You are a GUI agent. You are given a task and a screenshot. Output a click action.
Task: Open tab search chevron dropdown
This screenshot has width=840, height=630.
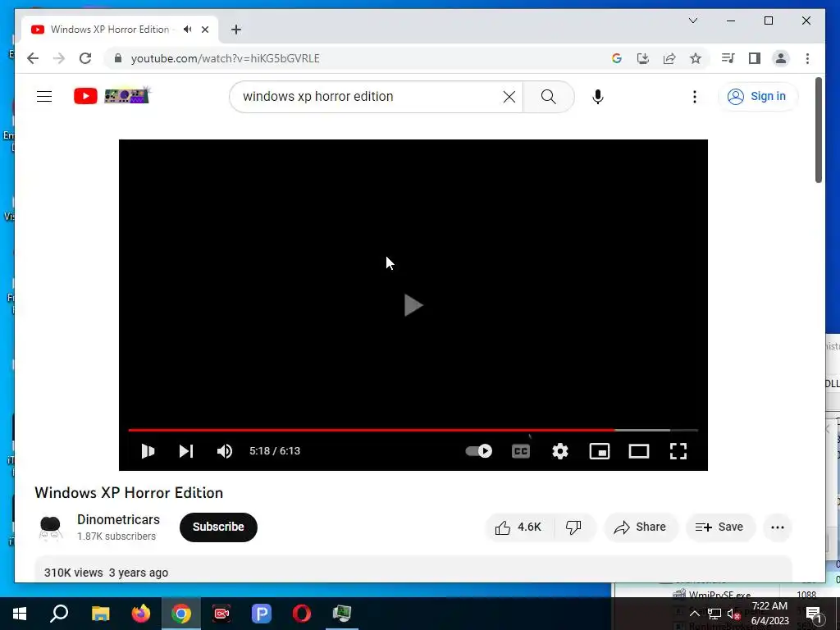(692, 21)
